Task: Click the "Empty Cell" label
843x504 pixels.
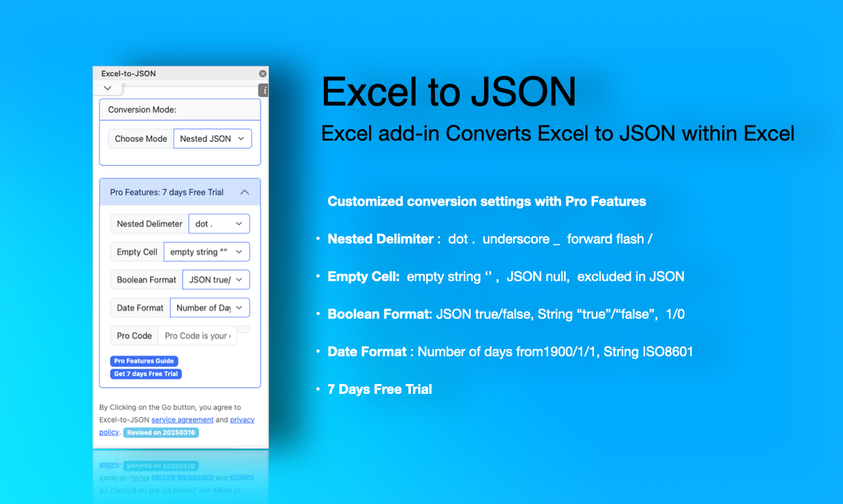Action: coord(137,252)
